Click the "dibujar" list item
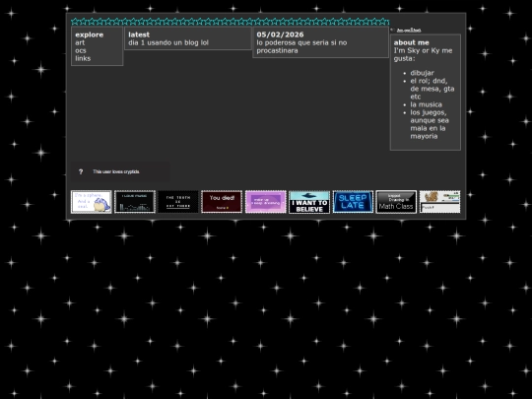532x399 pixels. pyautogui.click(x=422, y=73)
